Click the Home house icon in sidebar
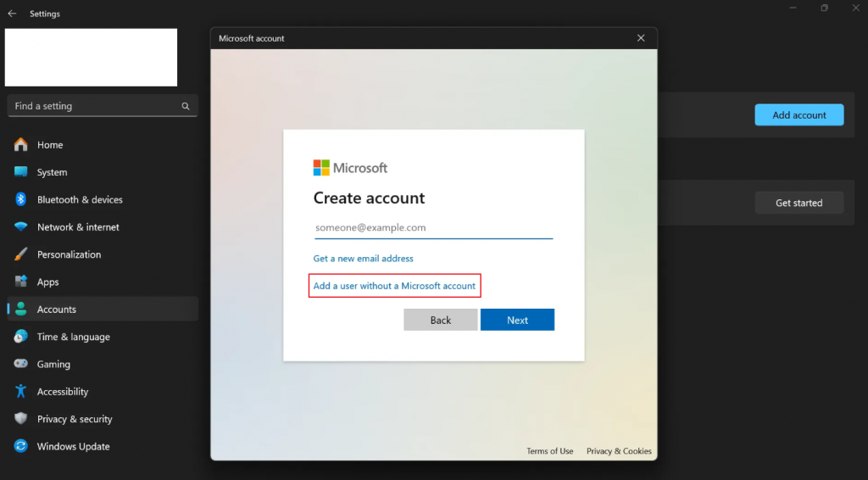The width and height of the screenshot is (868, 480). tap(21, 144)
